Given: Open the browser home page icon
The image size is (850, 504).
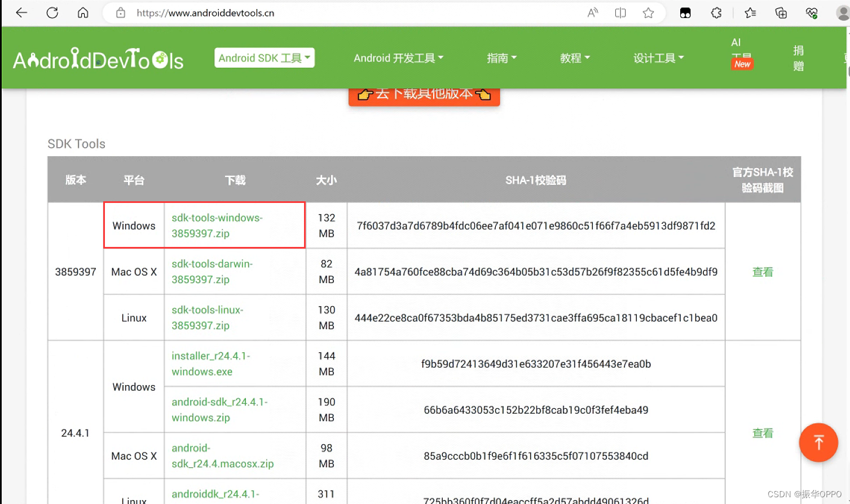Looking at the screenshot, I should point(83,12).
